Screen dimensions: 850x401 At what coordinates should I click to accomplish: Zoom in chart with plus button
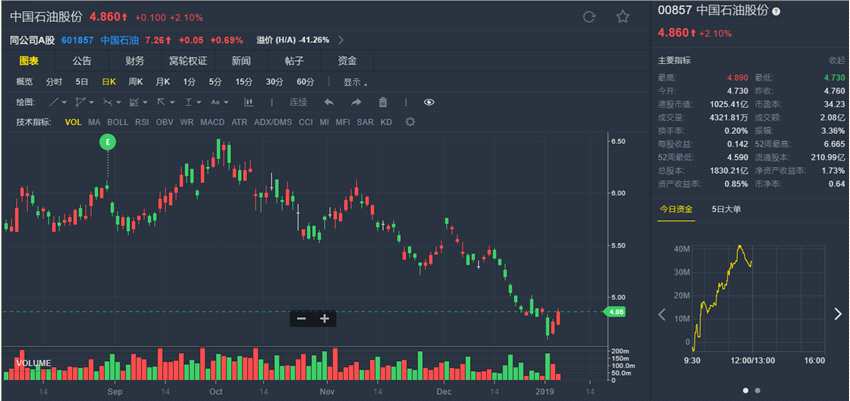pyautogui.click(x=324, y=319)
